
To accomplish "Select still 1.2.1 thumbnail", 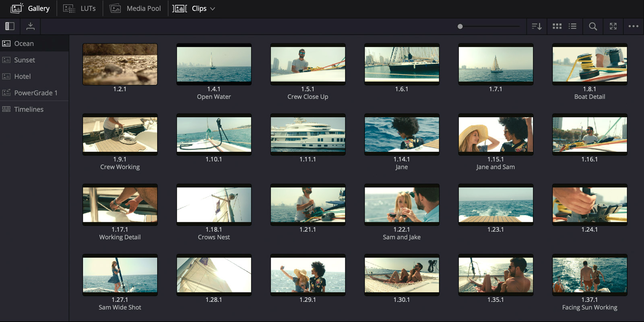I will tap(120, 64).
